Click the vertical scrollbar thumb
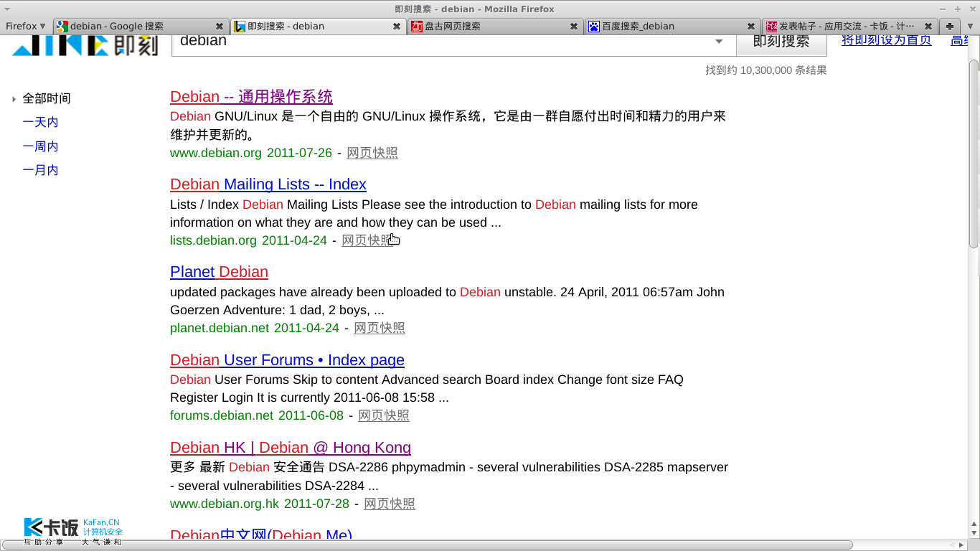This screenshot has width=980, height=551. 974,154
